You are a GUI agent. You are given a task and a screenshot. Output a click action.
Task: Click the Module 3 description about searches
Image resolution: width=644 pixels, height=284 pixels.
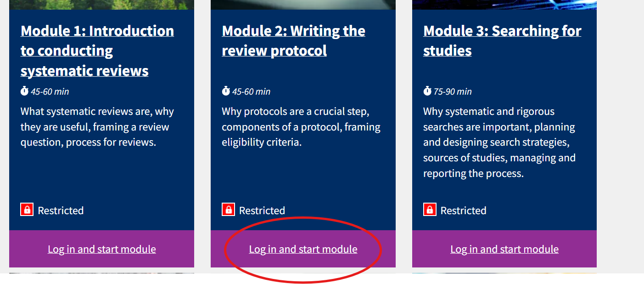(499, 142)
